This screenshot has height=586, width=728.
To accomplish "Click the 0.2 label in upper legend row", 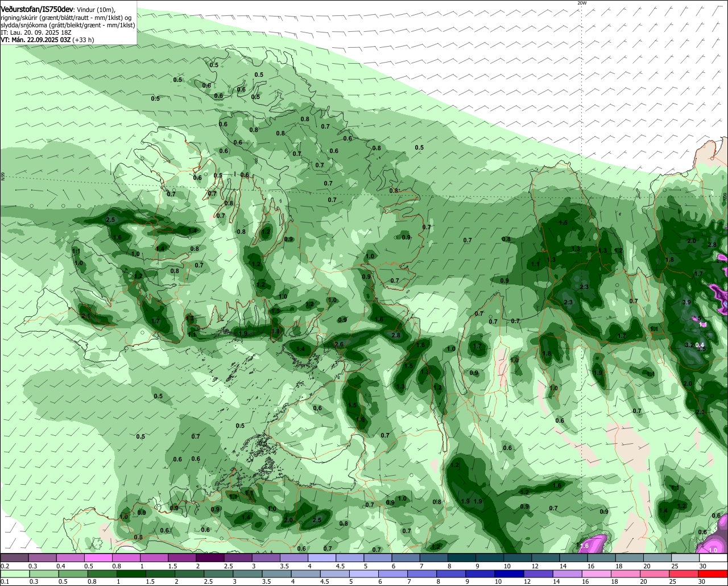I will point(5,566).
